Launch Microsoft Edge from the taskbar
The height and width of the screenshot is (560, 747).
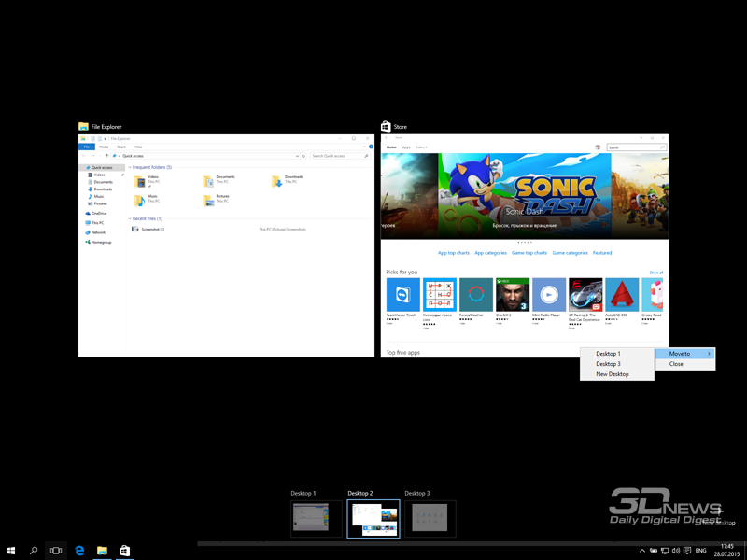[x=79, y=551]
